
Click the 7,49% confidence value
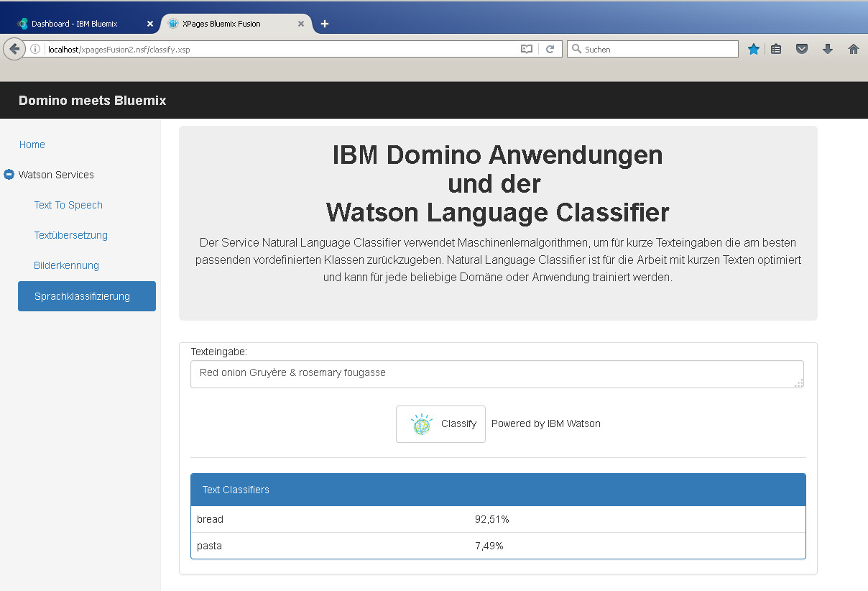coord(489,546)
